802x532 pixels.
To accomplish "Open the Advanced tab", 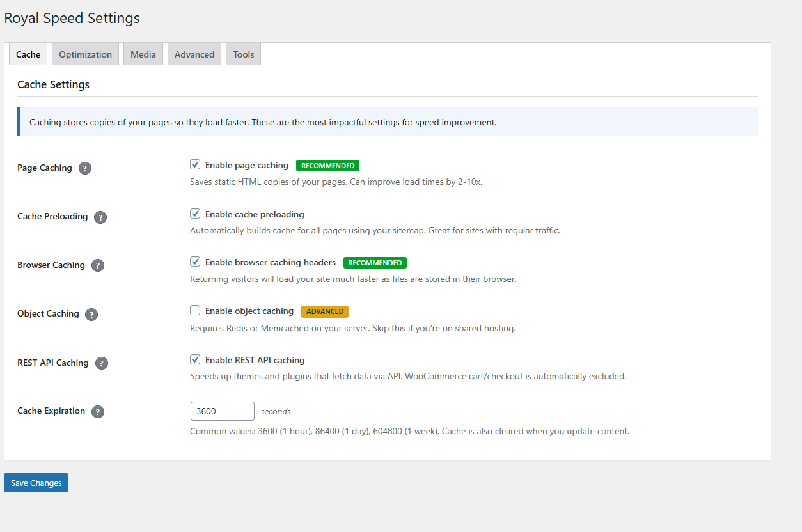I will pos(194,54).
